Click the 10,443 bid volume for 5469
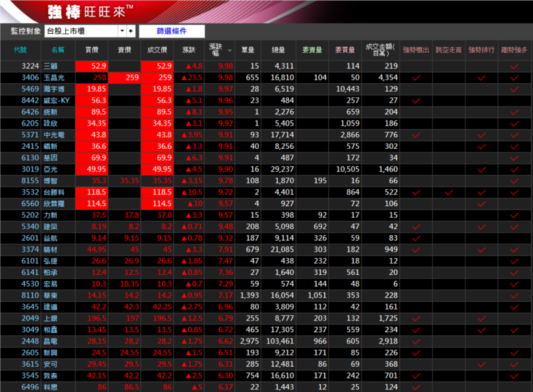This screenshot has width=533, height=392. (348, 89)
